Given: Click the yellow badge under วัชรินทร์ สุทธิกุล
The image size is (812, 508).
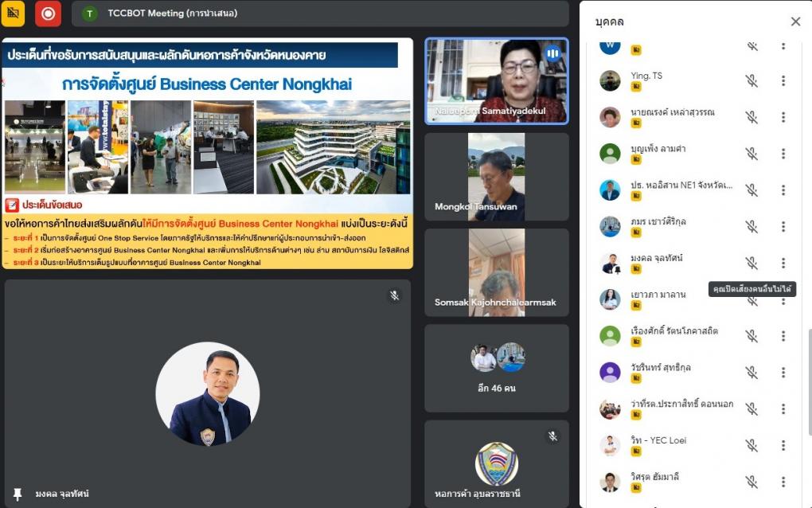Looking at the screenshot, I should click(636, 378).
